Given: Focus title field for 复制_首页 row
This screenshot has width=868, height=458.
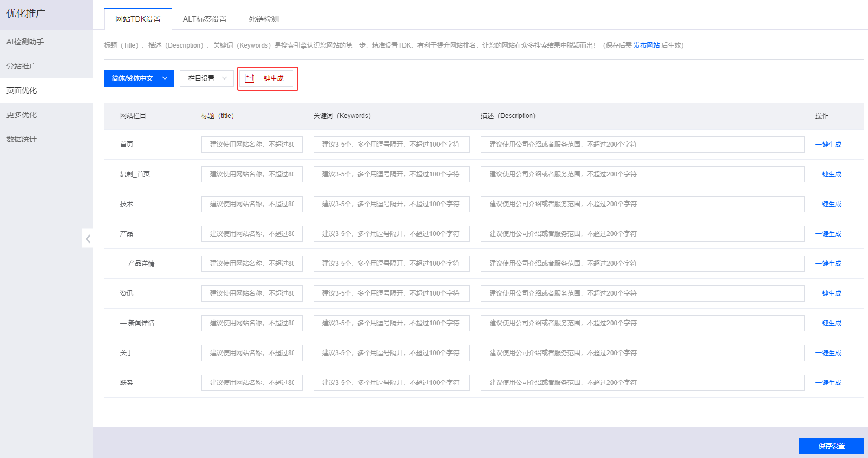Looking at the screenshot, I should [x=252, y=174].
